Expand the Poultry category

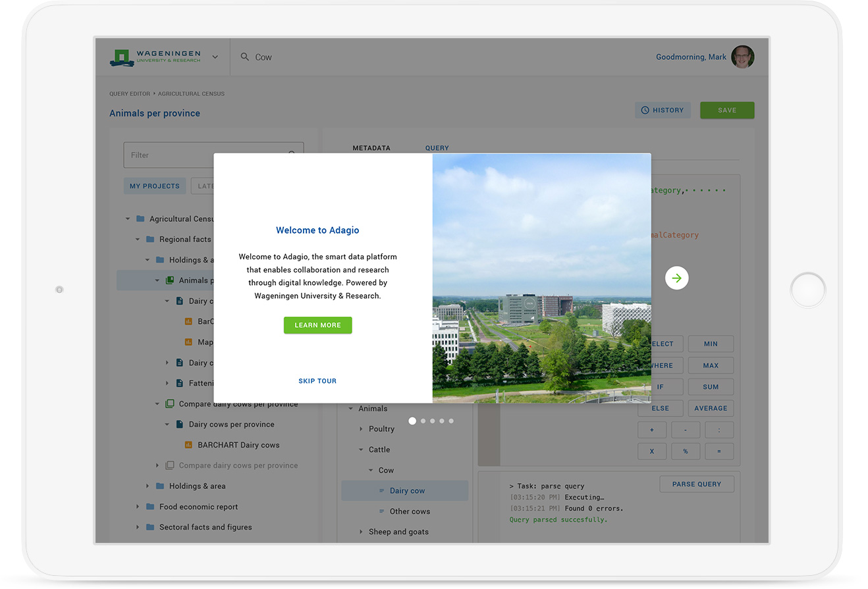pyautogui.click(x=361, y=429)
